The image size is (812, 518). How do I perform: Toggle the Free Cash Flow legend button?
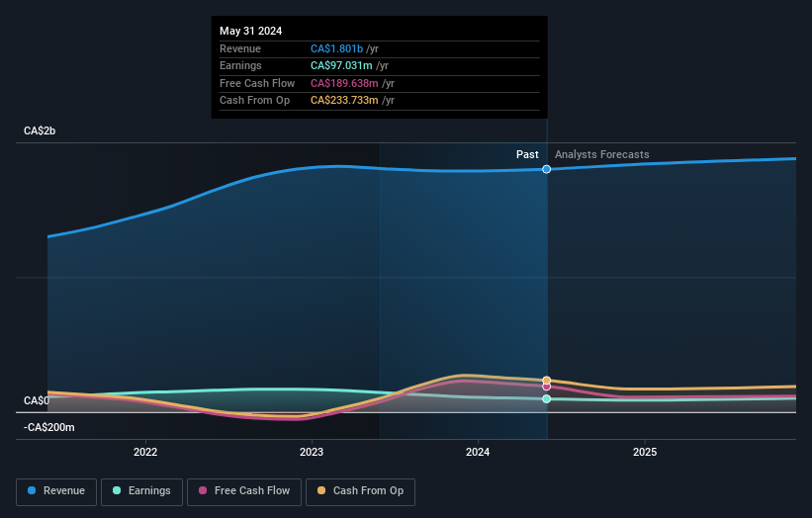pos(244,491)
